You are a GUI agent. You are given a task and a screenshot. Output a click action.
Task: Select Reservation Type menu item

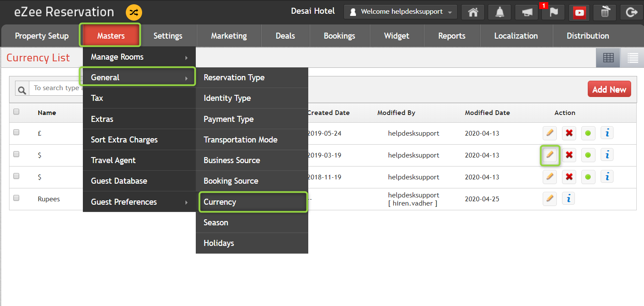(x=252, y=78)
